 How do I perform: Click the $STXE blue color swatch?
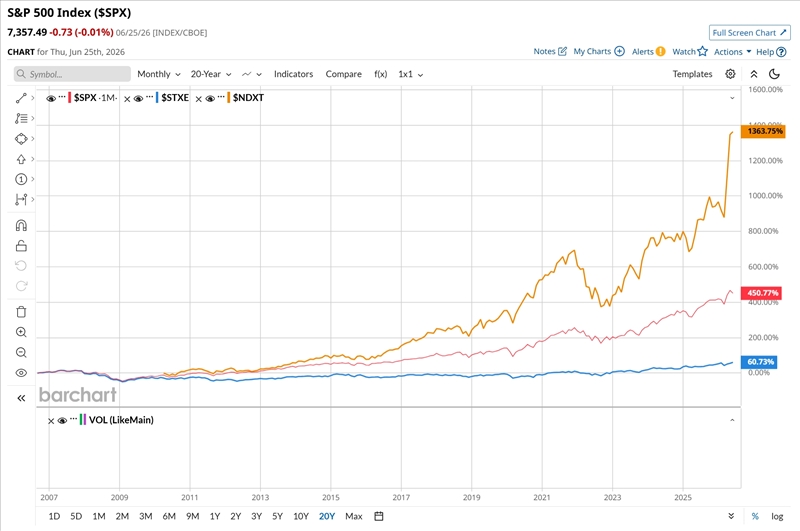tap(158, 97)
